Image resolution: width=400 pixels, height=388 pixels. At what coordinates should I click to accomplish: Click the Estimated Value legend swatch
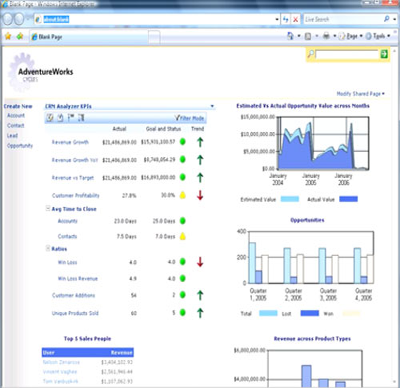290,199
